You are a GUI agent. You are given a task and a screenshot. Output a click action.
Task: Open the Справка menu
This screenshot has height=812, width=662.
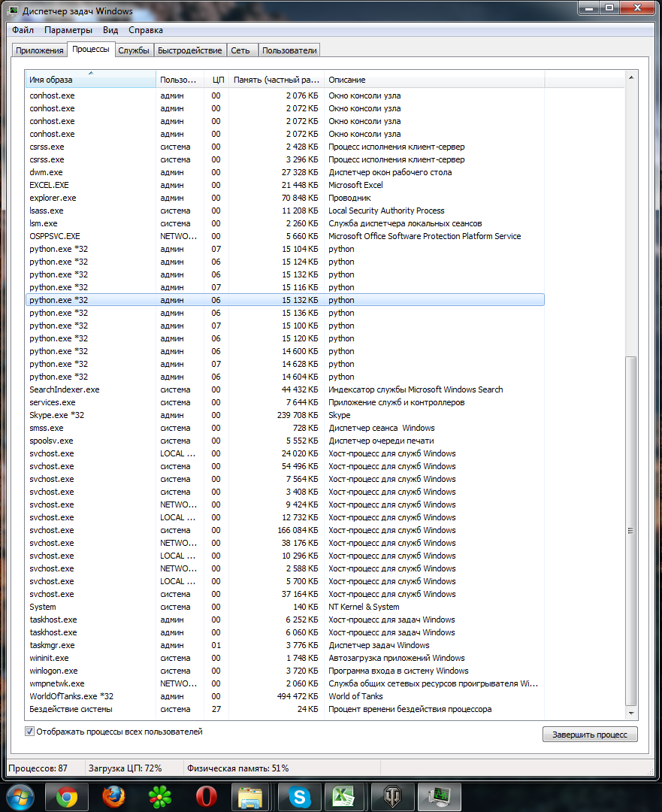[146, 30]
